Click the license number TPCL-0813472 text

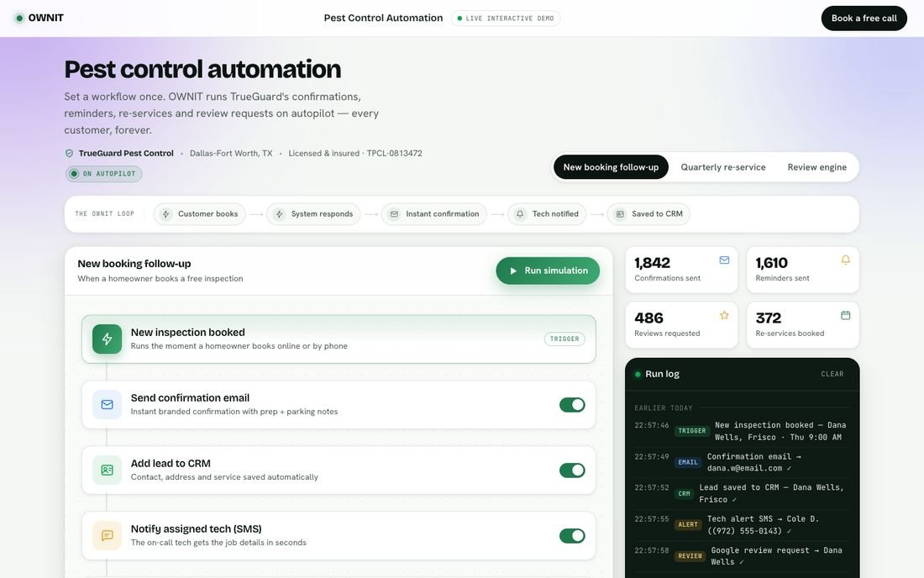pos(394,153)
